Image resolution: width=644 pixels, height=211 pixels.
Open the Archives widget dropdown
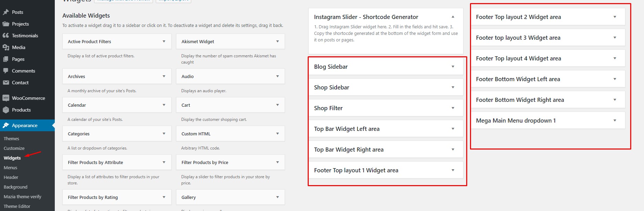[x=164, y=76]
